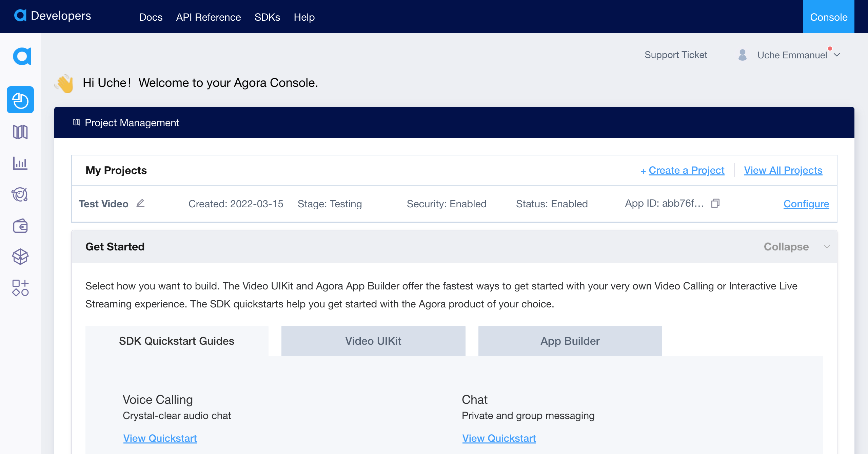Click the Uche Emmanuel username
The height and width of the screenshot is (454, 868).
[792, 55]
